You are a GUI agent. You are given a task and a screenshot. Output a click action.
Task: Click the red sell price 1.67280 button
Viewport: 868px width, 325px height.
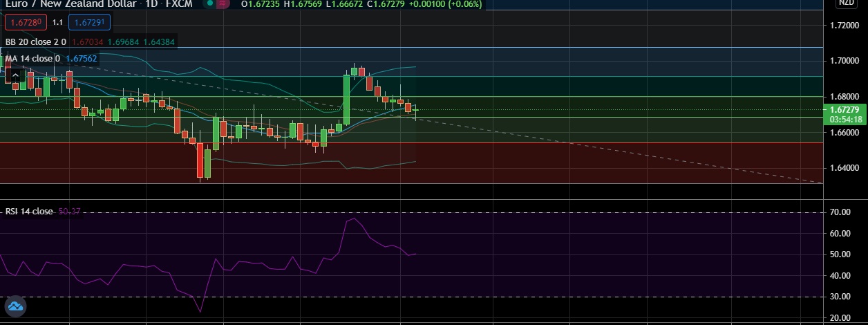click(26, 23)
